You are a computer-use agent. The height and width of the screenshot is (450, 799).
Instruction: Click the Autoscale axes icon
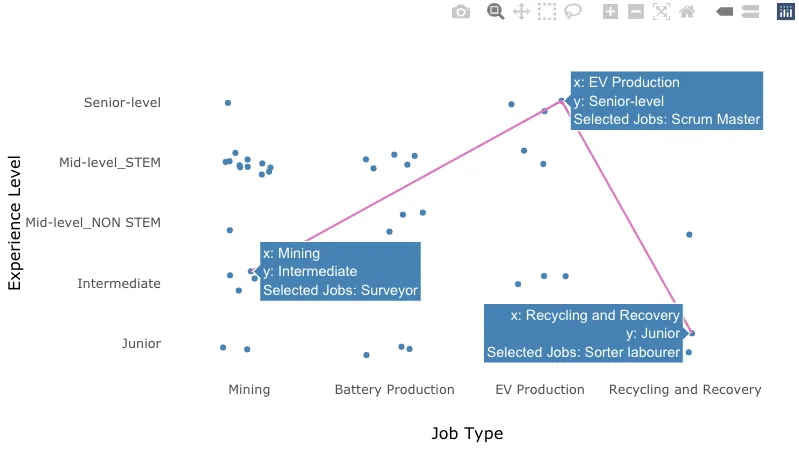point(661,11)
